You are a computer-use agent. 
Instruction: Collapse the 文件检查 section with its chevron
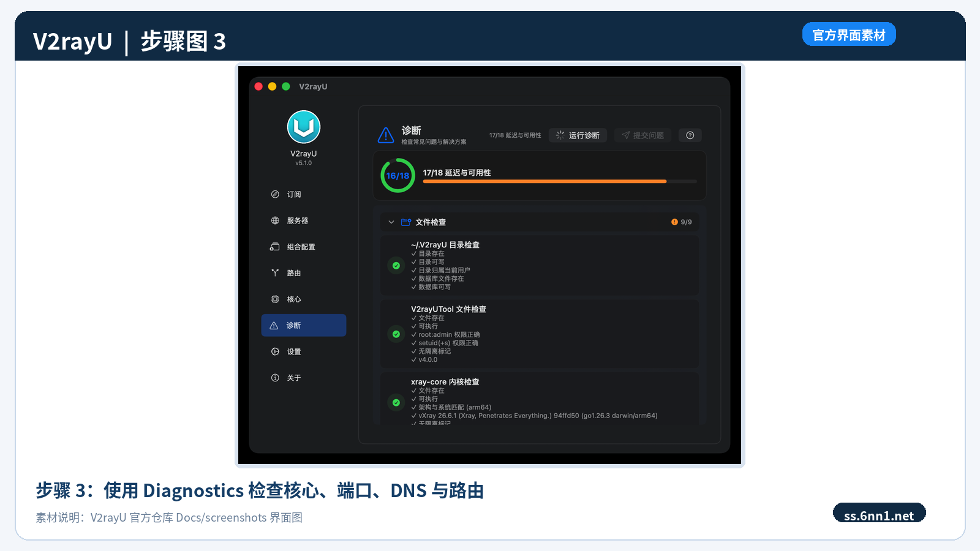(x=391, y=222)
